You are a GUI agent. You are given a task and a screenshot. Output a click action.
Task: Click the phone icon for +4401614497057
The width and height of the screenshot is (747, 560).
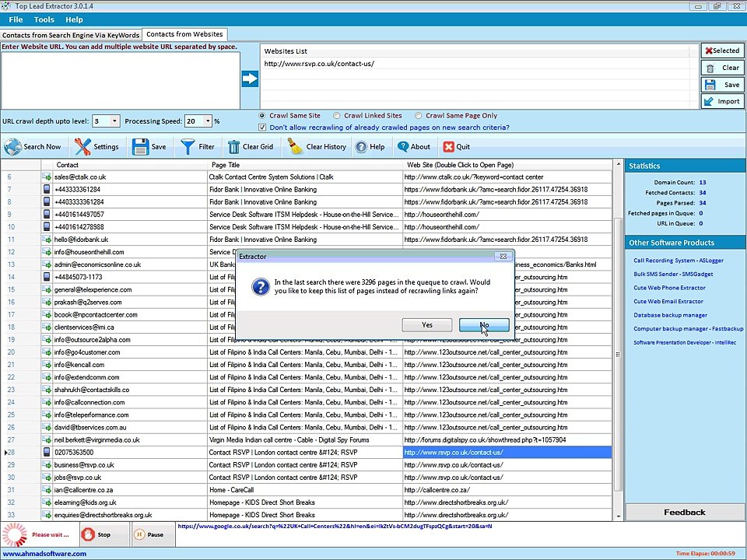[x=47, y=215]
